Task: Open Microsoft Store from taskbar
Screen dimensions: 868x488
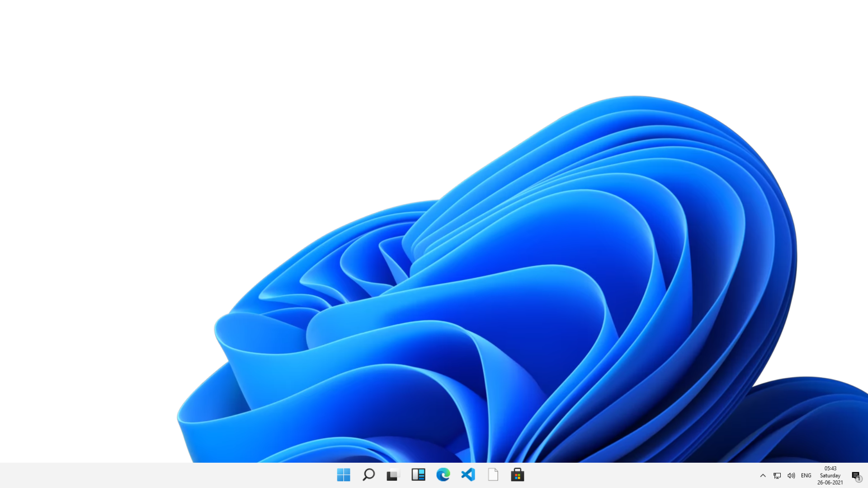Action: 518,475
